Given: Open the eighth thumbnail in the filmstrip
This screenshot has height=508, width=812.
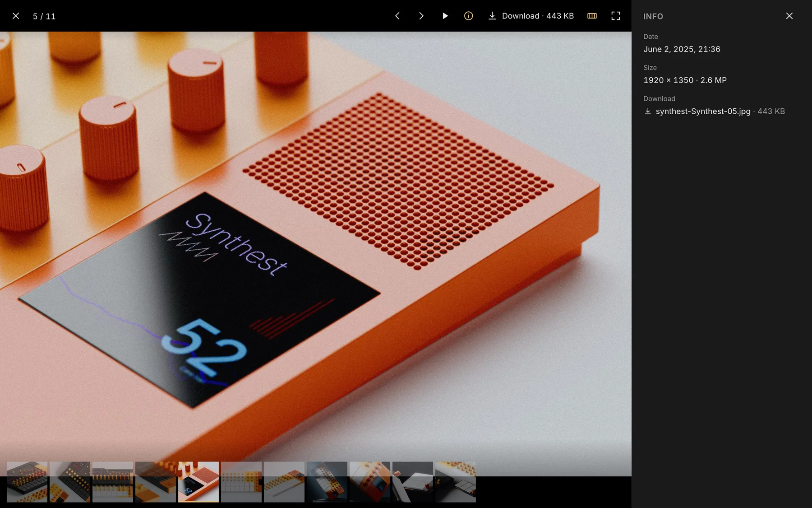Looking at the screenshot, I should [327, 482].
